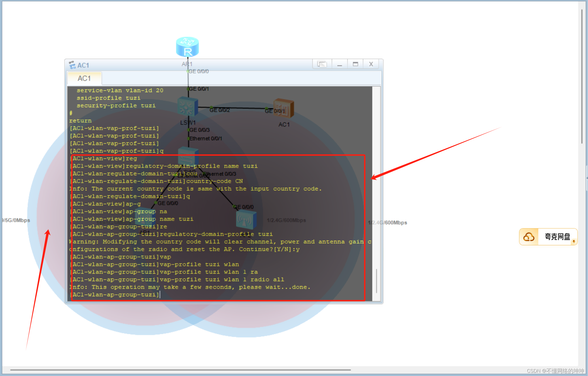Image resolution: width=588 pixels, height=376 pixels.
Task: Click line 'vap-profile tuzi wlan 1 radio all'
Action: [x=177, y=280]
